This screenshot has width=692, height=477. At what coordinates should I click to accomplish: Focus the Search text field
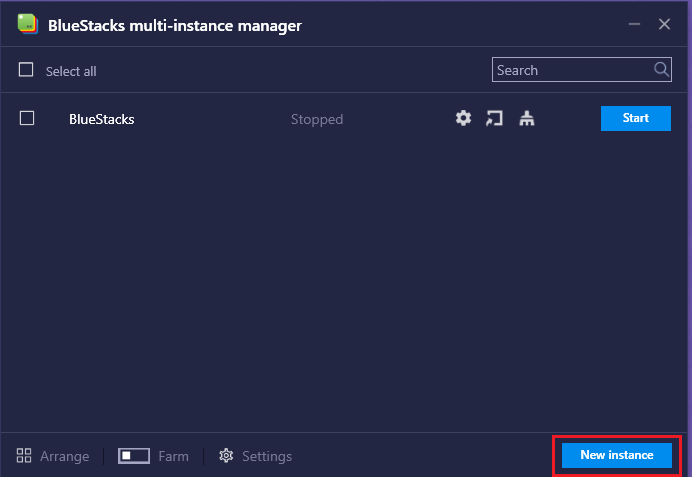tap(572, 70)
